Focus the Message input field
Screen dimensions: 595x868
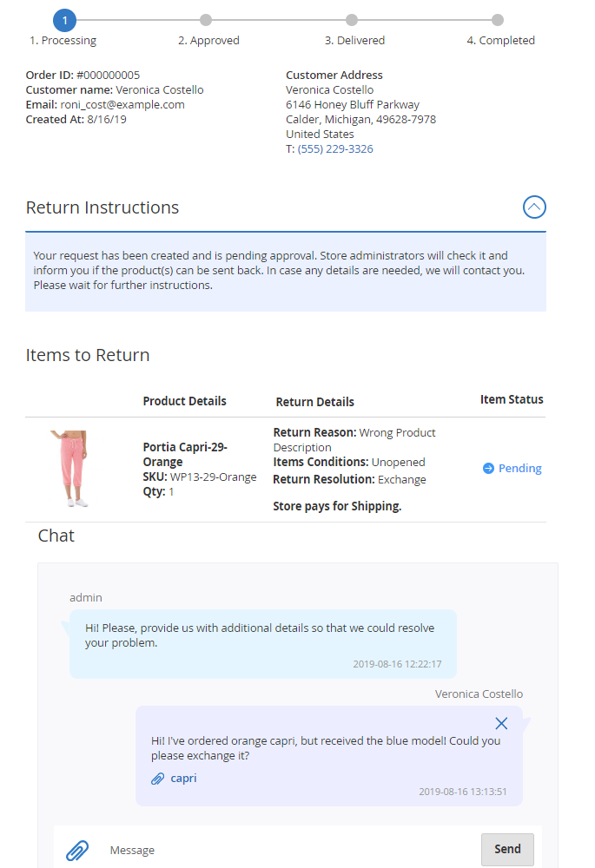coord(287,850)
